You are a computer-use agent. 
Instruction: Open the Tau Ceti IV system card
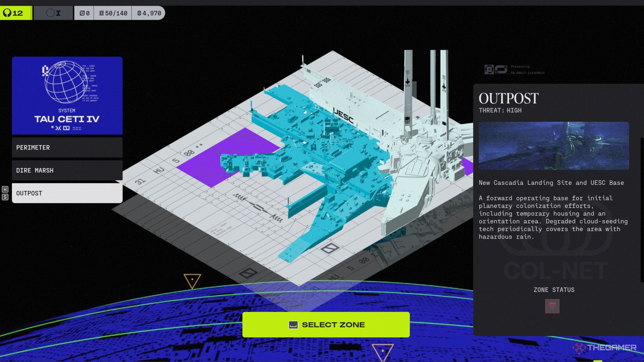click(67, 96)
